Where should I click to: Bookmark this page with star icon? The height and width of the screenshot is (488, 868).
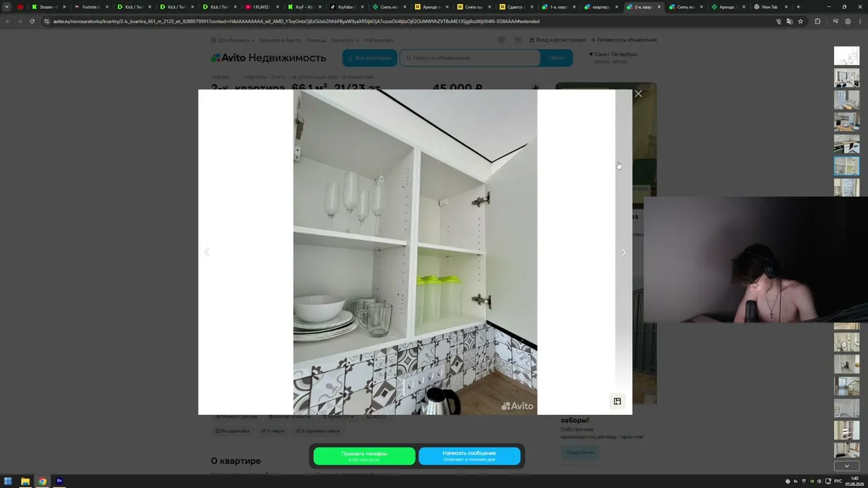tap(800, 21)
